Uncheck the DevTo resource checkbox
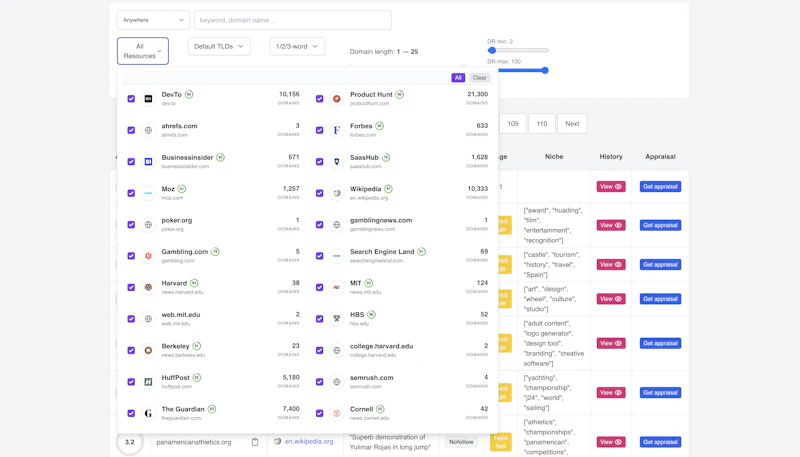The height and width of the screenshot is (457, 800). coord(131,98)
